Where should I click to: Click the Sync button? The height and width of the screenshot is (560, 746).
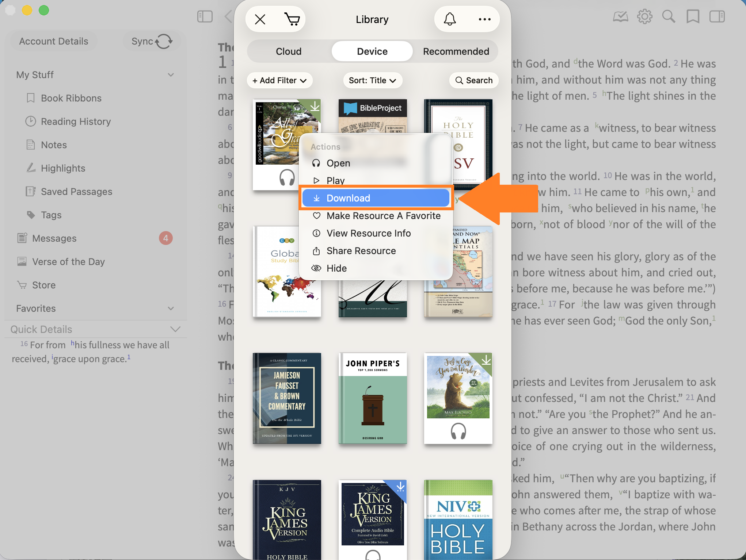[152, 41]
